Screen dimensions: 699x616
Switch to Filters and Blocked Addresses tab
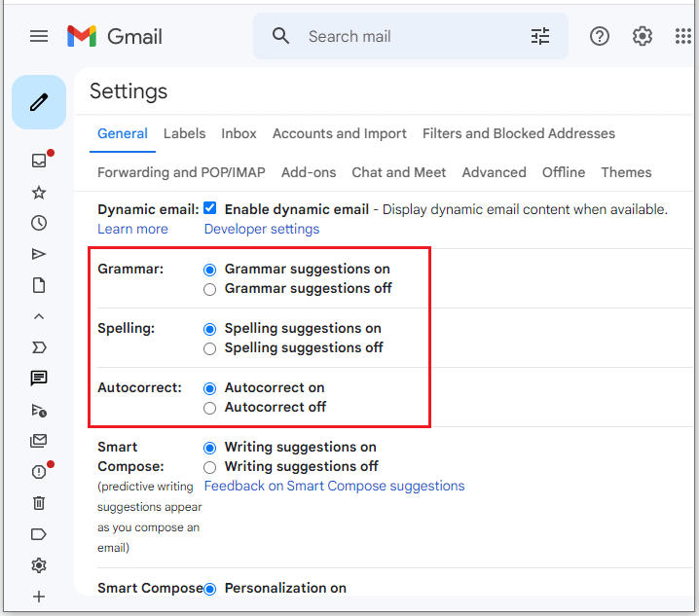tap(519, 133)
